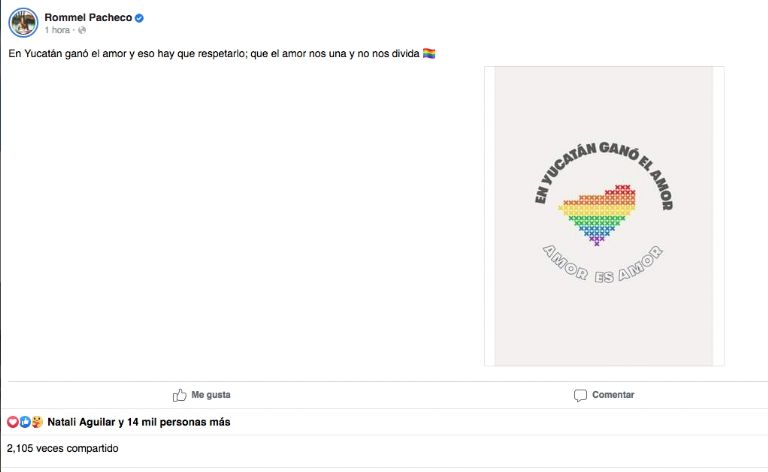Open the Yucatán ganó el amor image
Screen dimensions: 768x472
tap(604, 216)
